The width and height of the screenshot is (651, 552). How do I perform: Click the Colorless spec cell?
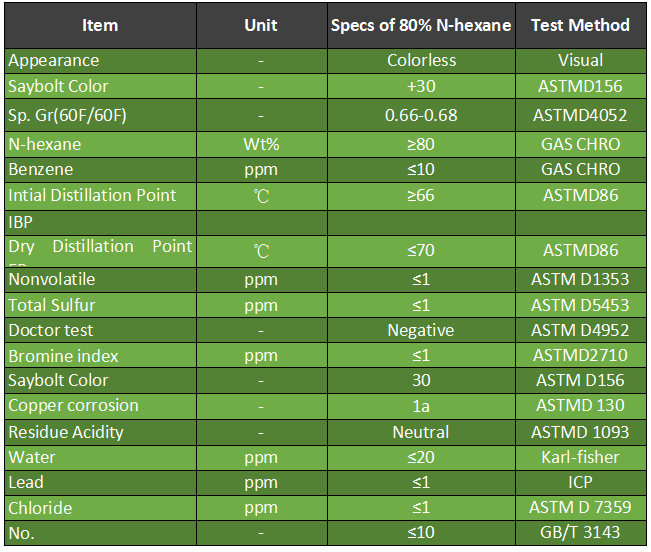click(421, 61)
